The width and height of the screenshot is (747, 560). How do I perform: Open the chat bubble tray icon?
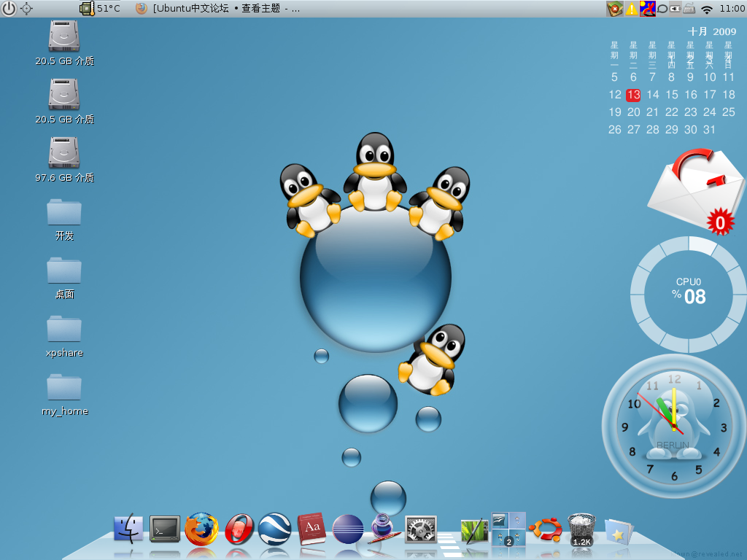click(662, 9)
